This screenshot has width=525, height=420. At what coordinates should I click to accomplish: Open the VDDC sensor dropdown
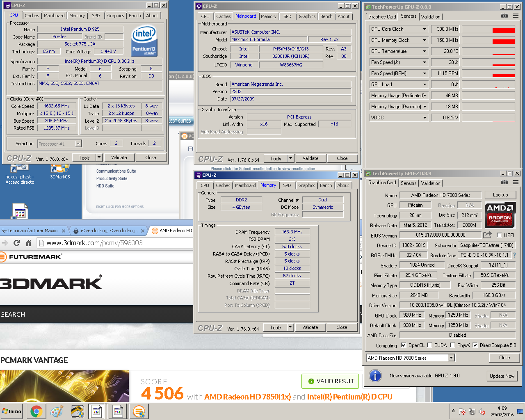click(x=425, y=118)
